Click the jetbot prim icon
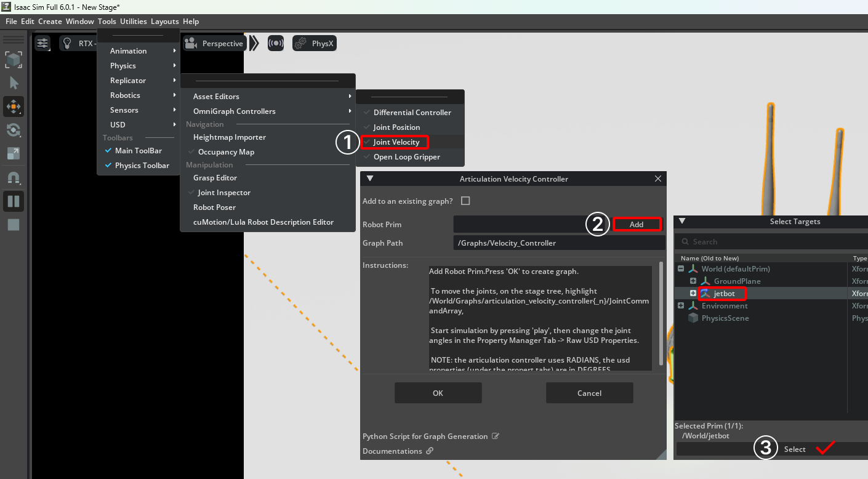 tap(705, 294)
